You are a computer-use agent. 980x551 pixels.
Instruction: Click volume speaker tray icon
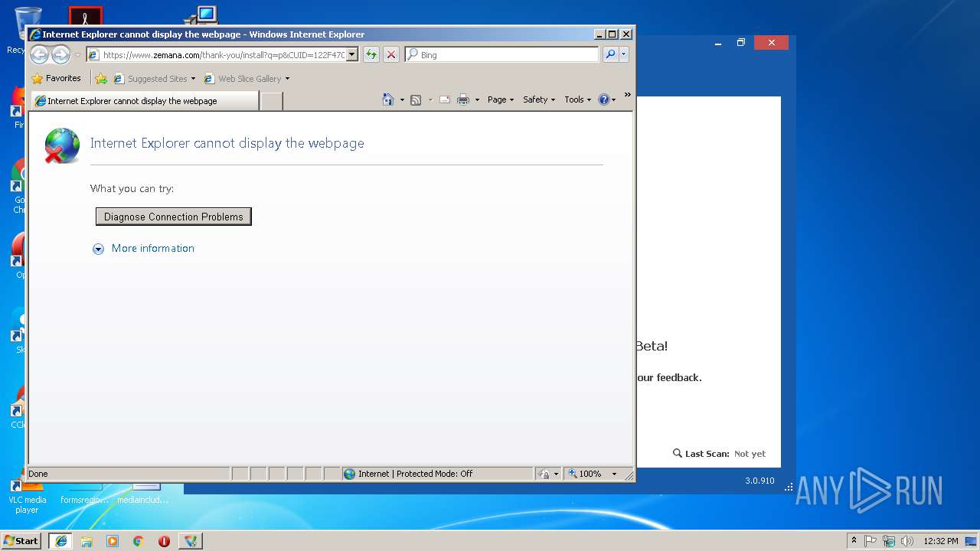pyautogui.click(x=907, y=540)
